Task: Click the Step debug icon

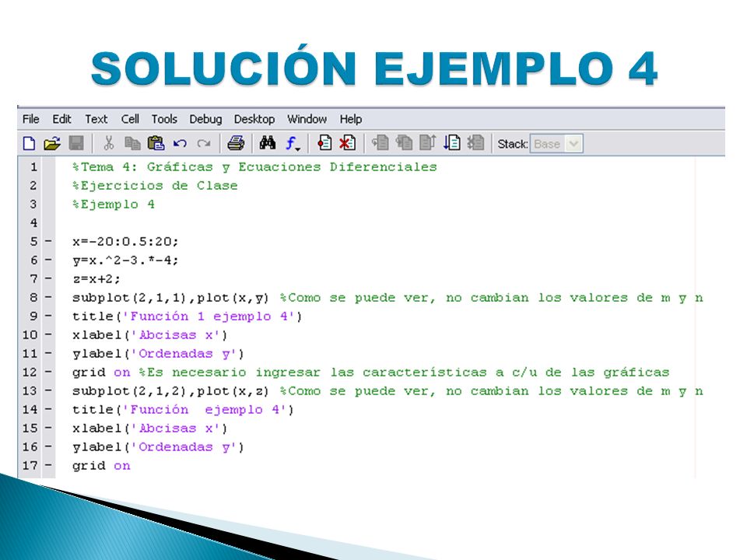Action: click(381, 143)
